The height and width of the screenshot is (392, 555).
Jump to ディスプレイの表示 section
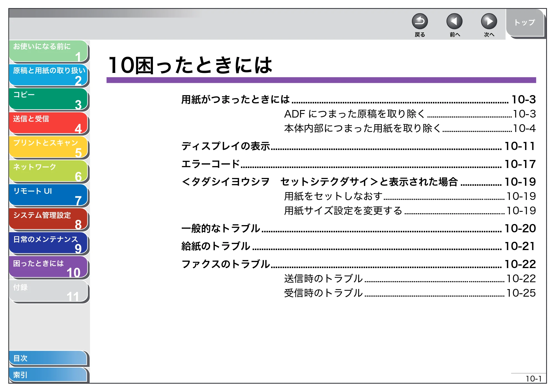pos(359,146)
